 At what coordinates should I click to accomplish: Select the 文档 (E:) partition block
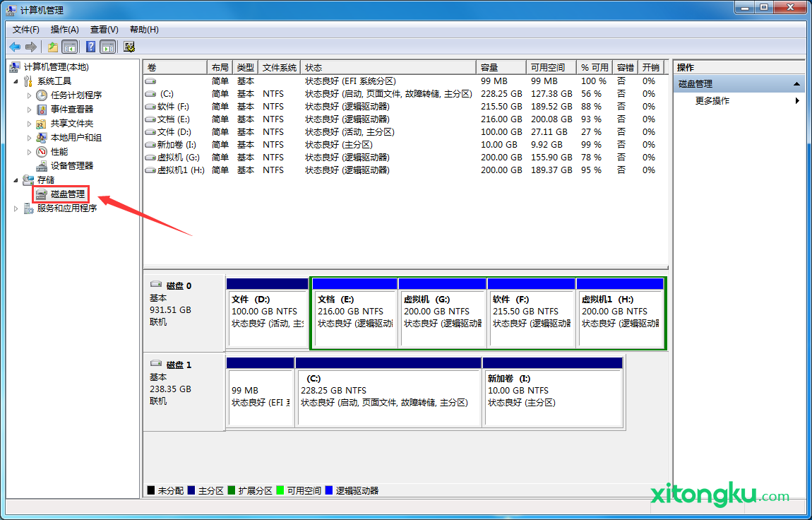click(x=353, y=311)
